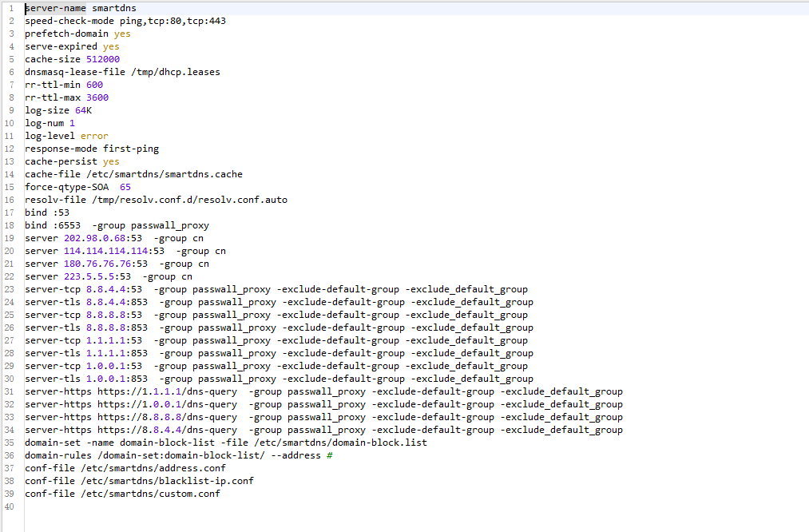Click 'server-tcp 8.8.4.4:53' entry
Screen dimensions: 809x532
coord(83,289)
